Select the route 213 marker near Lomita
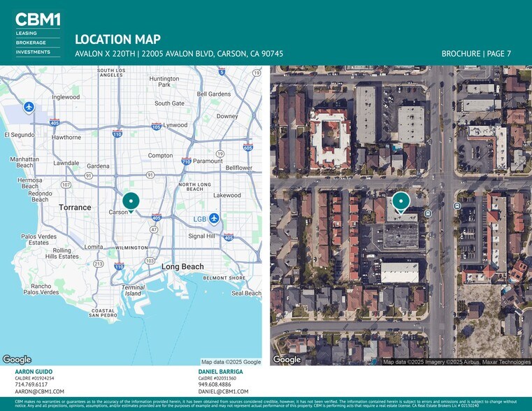Screen dimensions: 532x411 [x=99, y=264]
